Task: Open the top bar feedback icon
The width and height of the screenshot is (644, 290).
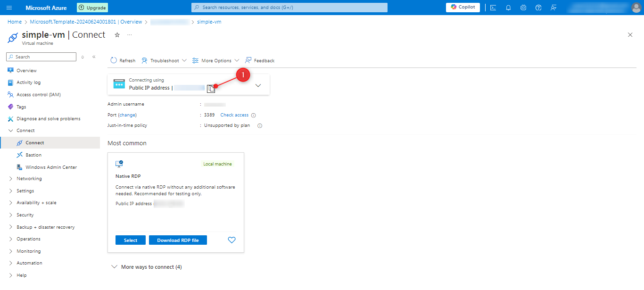Action: (553, 8)
